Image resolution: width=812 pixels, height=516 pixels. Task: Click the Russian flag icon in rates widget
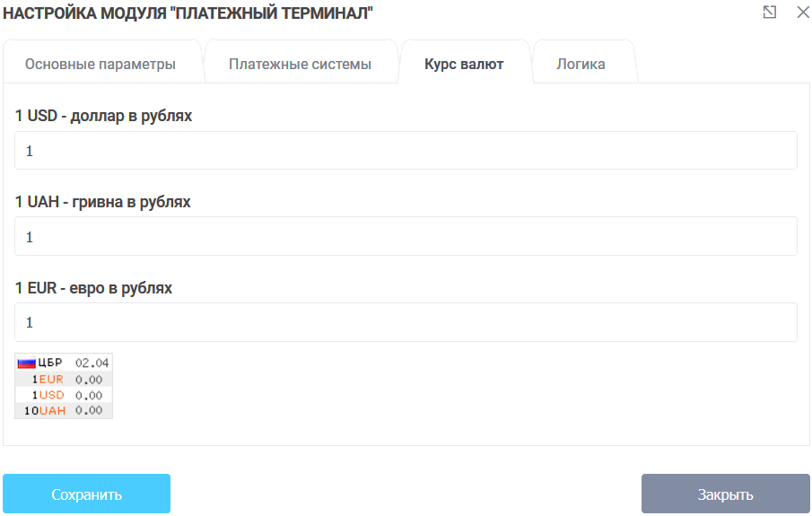coord(26,363)
